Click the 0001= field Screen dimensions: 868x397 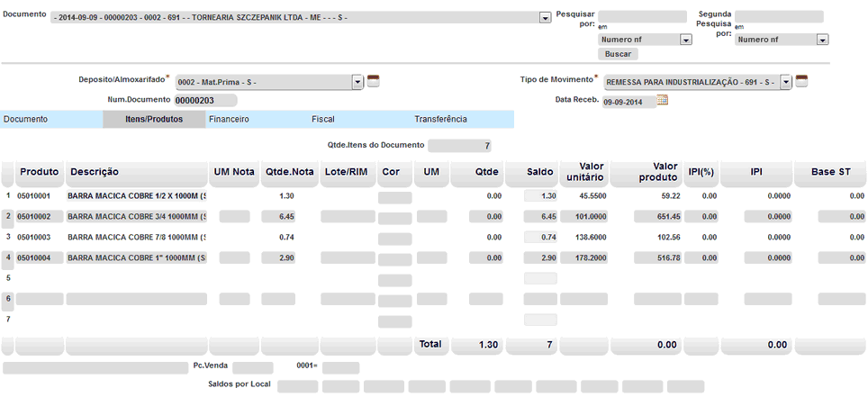point(341,368)
